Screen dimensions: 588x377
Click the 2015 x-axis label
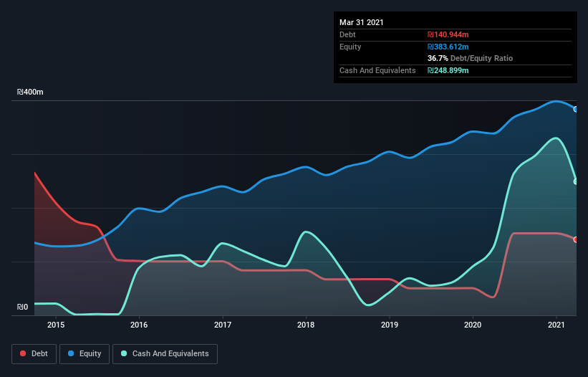point(56,325)
